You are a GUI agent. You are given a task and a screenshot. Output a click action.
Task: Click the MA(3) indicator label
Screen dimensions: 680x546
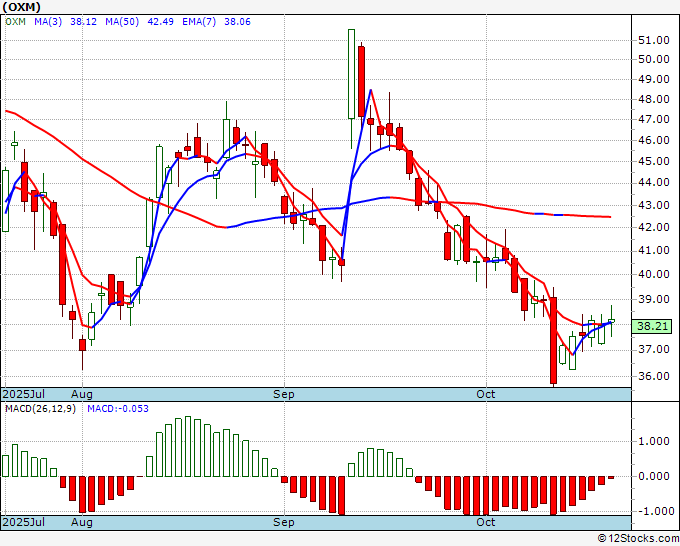48,22
